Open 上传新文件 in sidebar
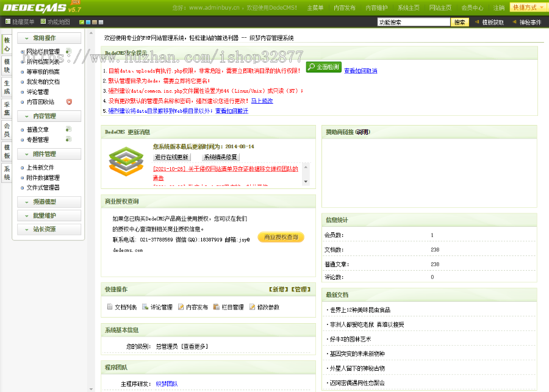Image resolution: width=549 pixels, height=392 pixels. 40,168
